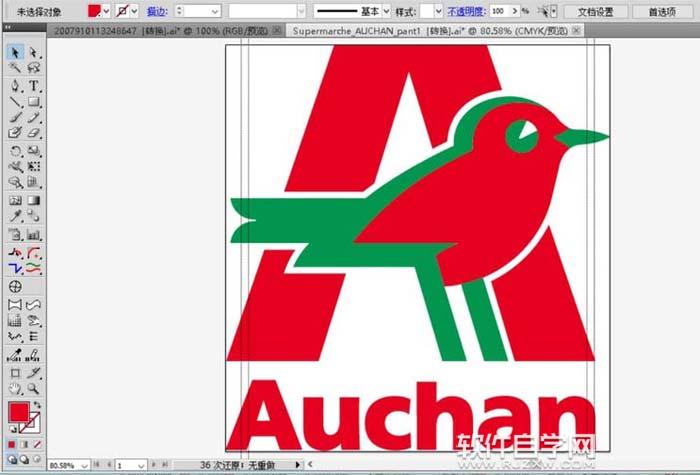Switch to solid Color fill mode
This screenshot has height=475, width=700.
click(12, 444)
